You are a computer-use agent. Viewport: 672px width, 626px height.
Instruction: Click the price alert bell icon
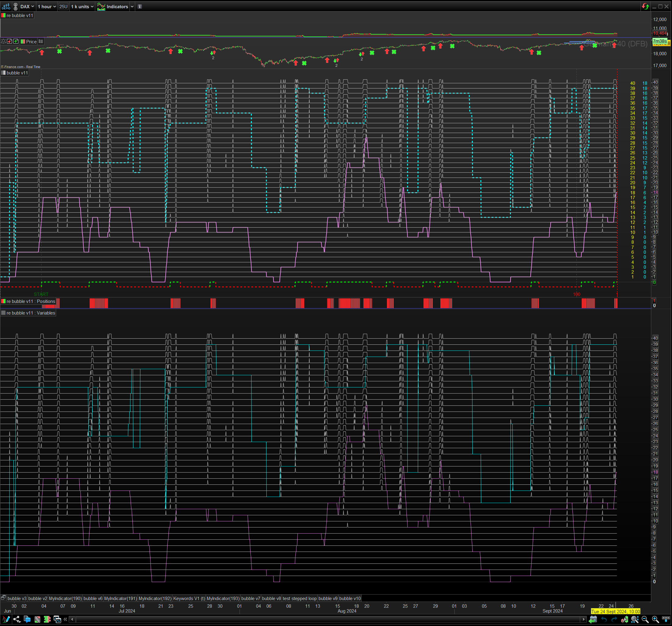(3, 41)
